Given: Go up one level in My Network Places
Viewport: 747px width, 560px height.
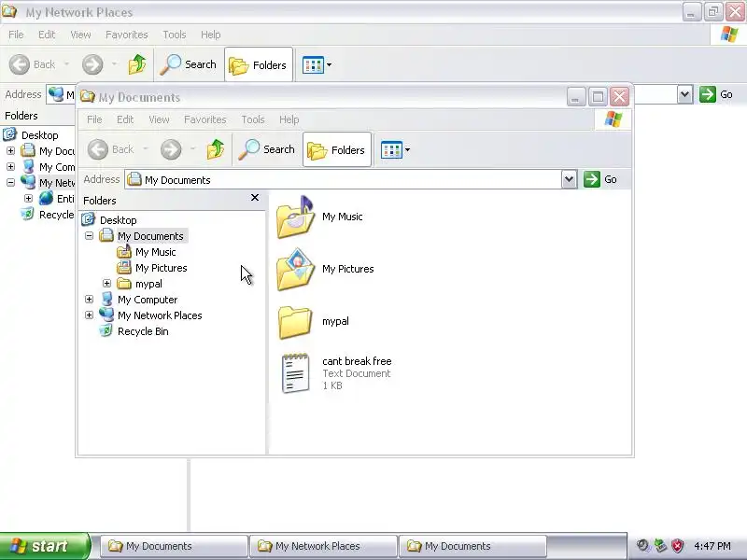Looking at the screenshot, I should pyautogui.click(x=137, y=64).
